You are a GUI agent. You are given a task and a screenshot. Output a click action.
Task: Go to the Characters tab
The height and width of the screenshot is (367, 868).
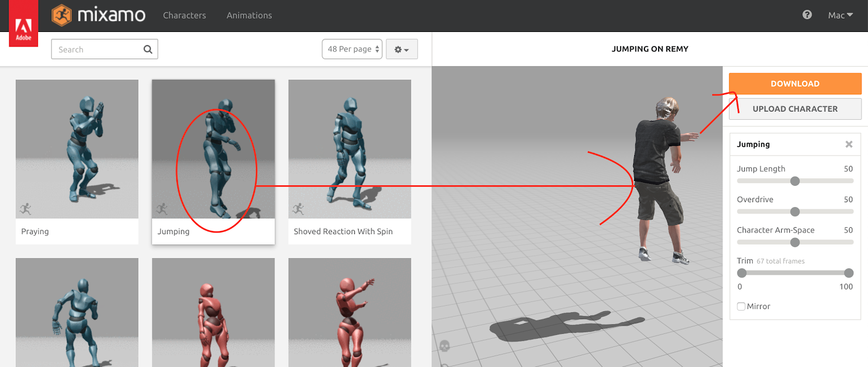tap(184, 15)
